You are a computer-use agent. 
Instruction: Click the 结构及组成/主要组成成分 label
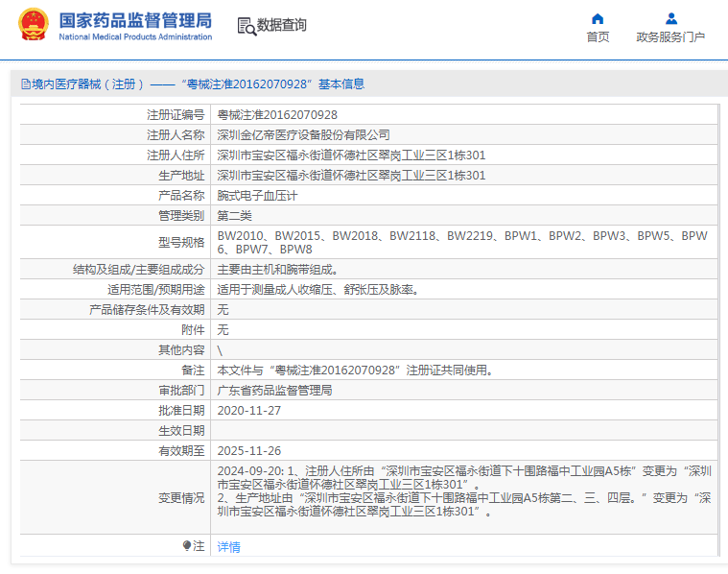pyautogui.click(x=138, y=270)
